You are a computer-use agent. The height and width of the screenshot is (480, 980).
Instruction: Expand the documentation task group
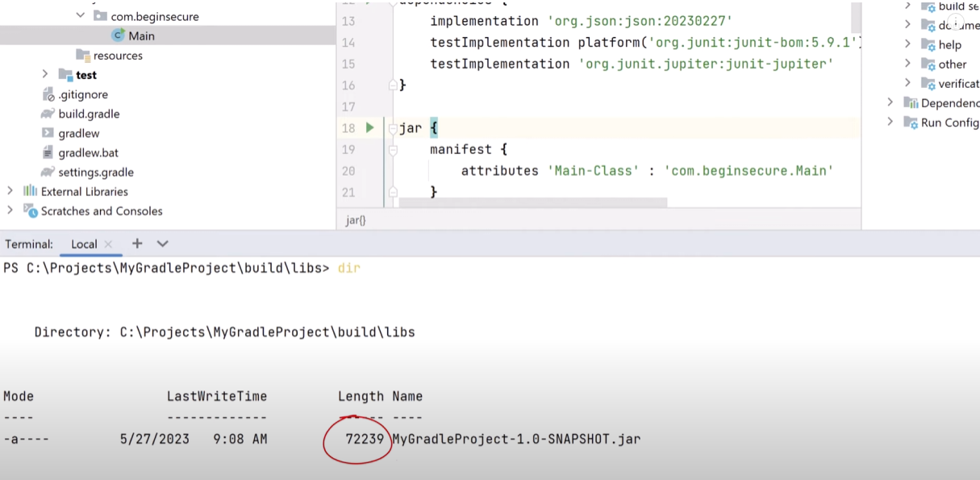point(907,25)
